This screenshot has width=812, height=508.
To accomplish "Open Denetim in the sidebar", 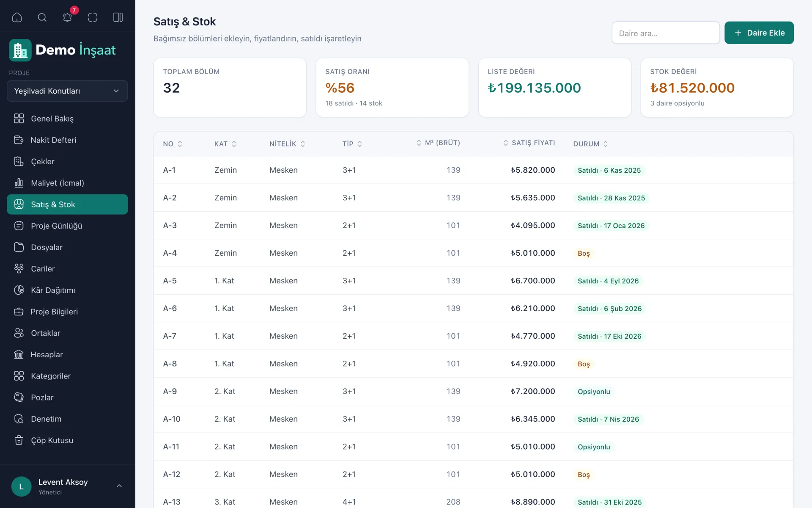I will [67, 419].
